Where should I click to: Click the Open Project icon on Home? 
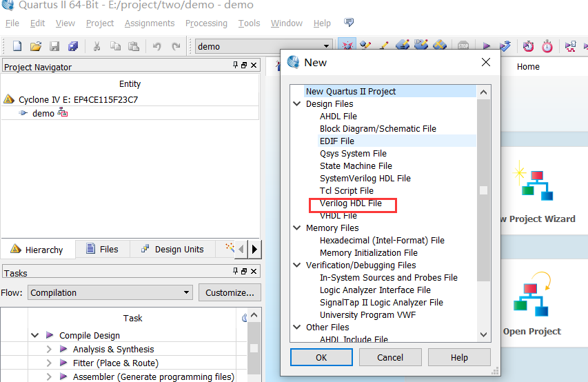coord(531,295)
